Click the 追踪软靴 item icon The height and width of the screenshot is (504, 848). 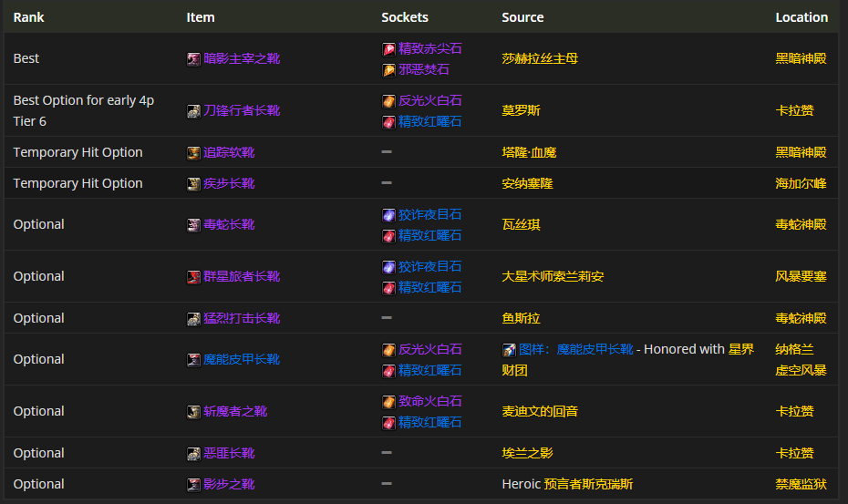[x=193, y=153]
